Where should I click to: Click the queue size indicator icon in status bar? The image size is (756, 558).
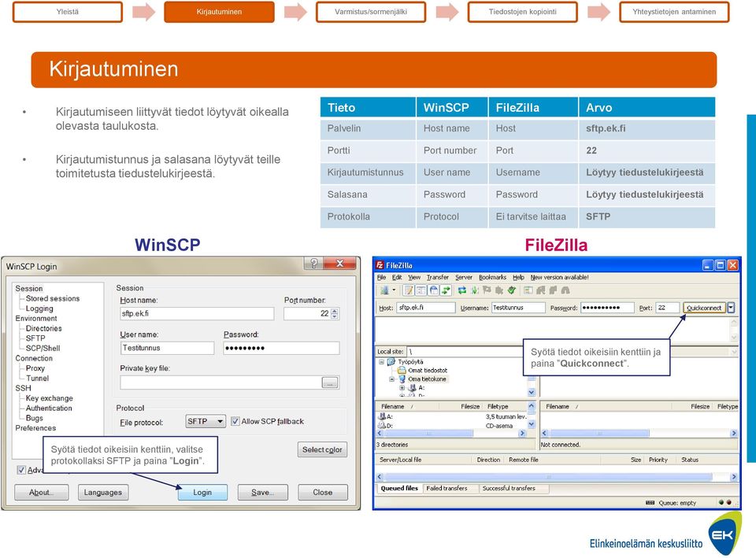650,503
